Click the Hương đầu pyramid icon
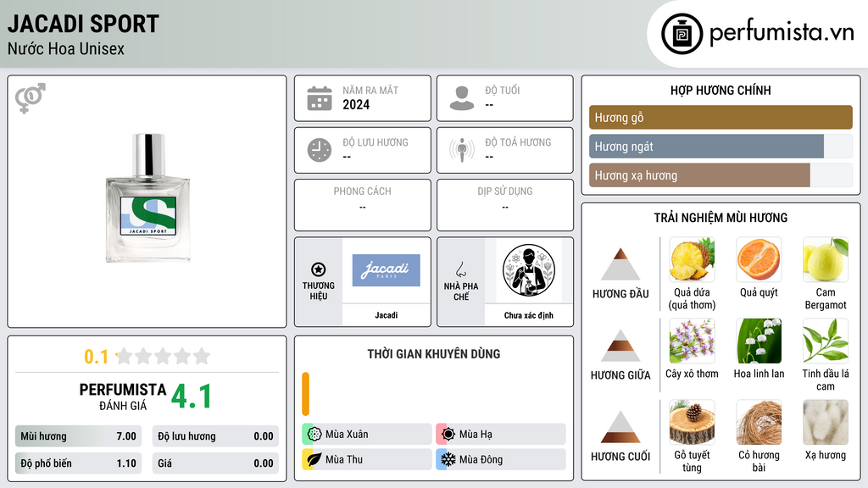The image size is (868, 488). point(620,264)
